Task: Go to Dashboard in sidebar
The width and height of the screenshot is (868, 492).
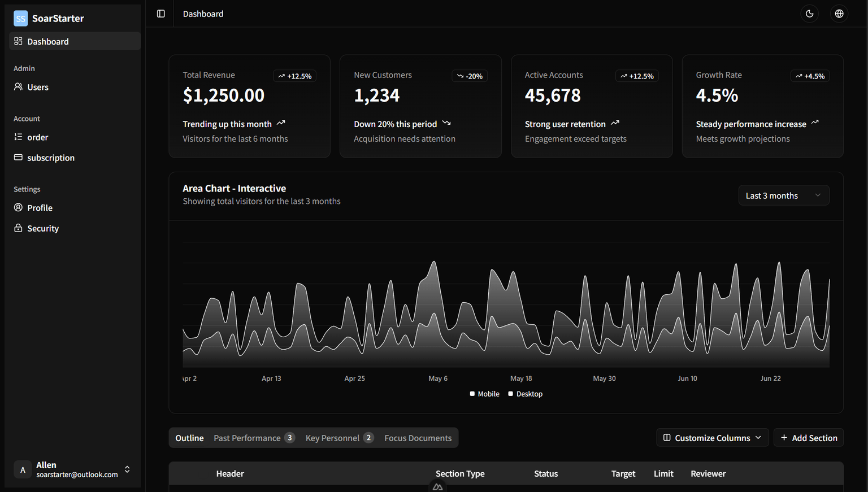Action: (48, 41)
